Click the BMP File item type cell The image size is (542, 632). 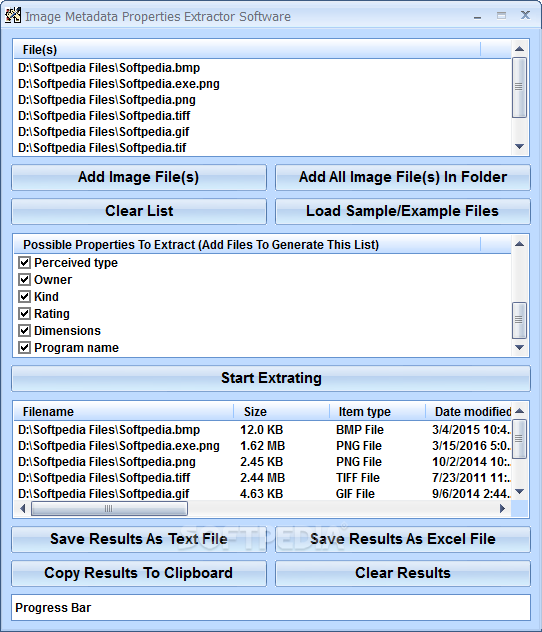(x=360, y=430)
